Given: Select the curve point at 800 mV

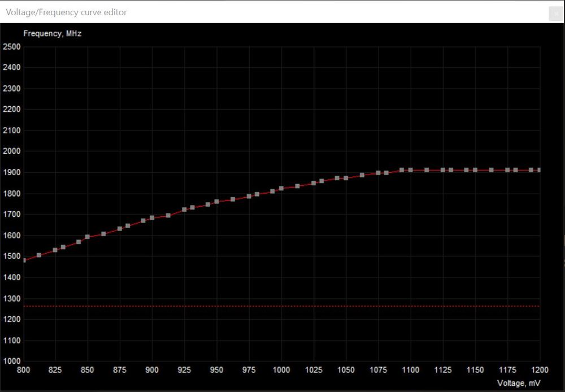Looking at the screenshot, I should click(x=24, y=260).
